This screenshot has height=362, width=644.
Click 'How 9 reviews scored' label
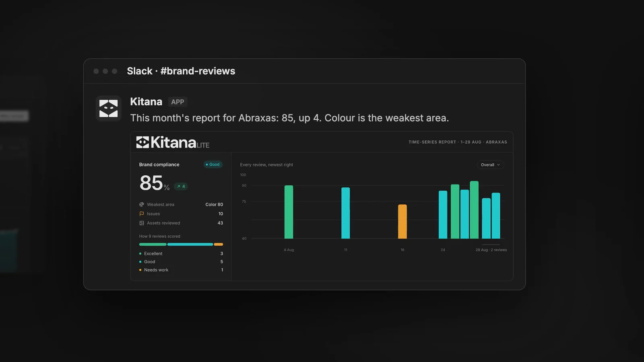click(x=160, y=236)
